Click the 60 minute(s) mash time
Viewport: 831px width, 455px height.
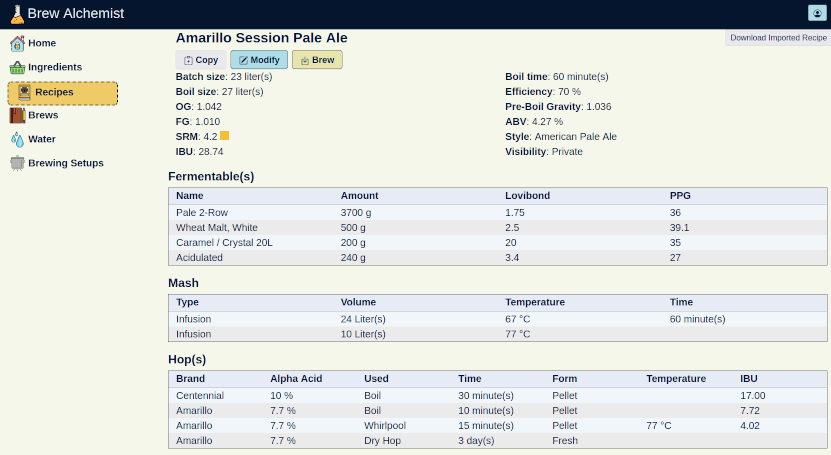[697, 319]
